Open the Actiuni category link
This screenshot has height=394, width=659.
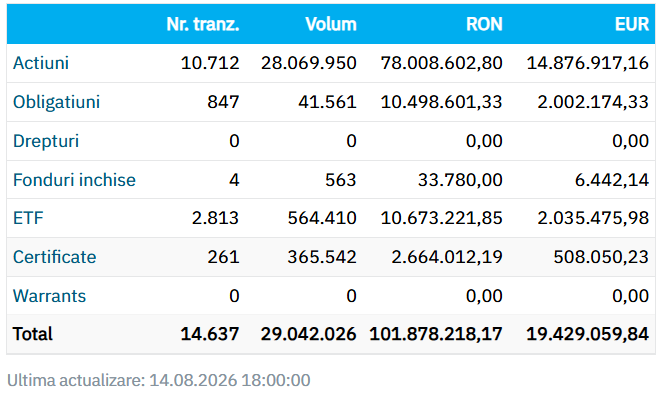click(x=41, y=63)
